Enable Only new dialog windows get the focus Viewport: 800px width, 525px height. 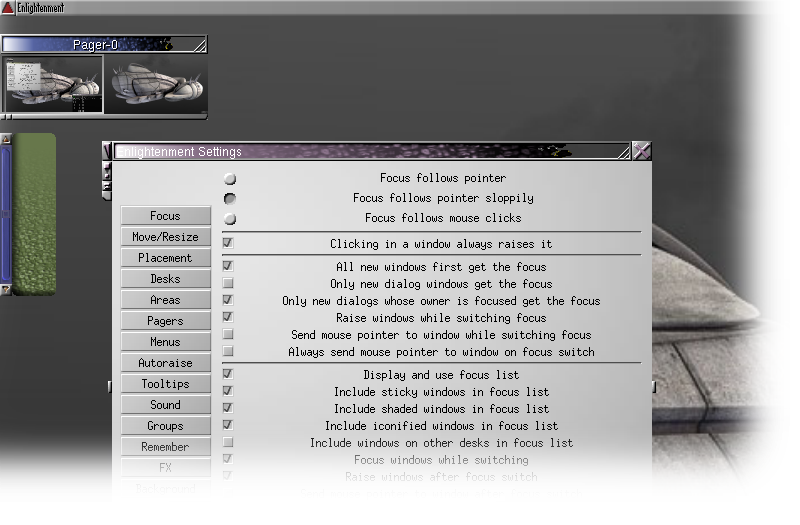click(x=228, y=283)
